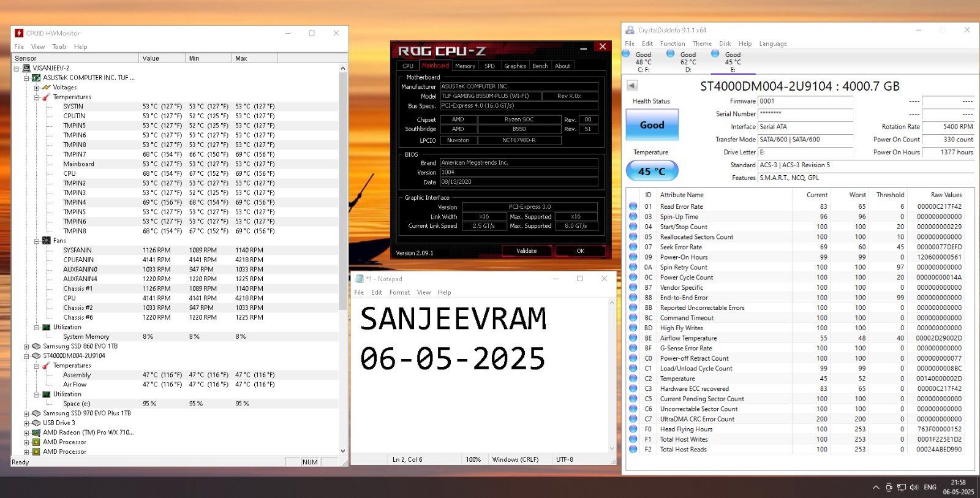Image resolution: width=980 pixels, height=498 pixels.
Task: Click Notepad vertical scrollbar
Action: coord(611,375)
